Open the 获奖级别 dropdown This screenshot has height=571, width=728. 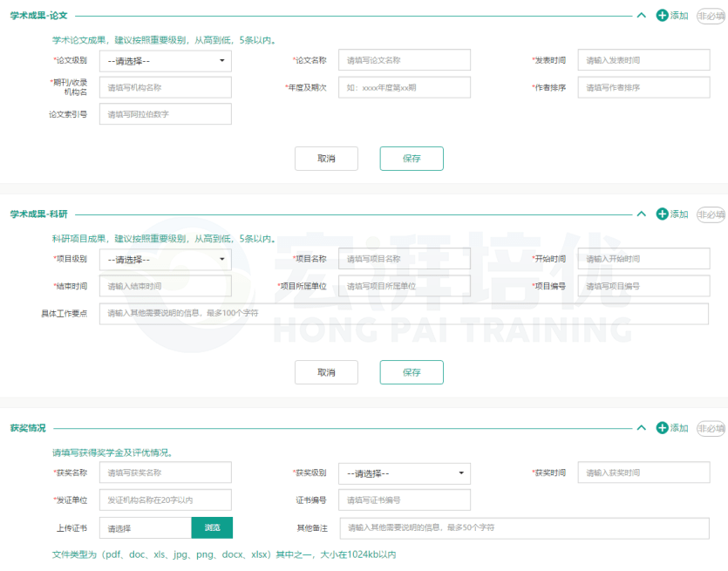(x=404, y=473)
